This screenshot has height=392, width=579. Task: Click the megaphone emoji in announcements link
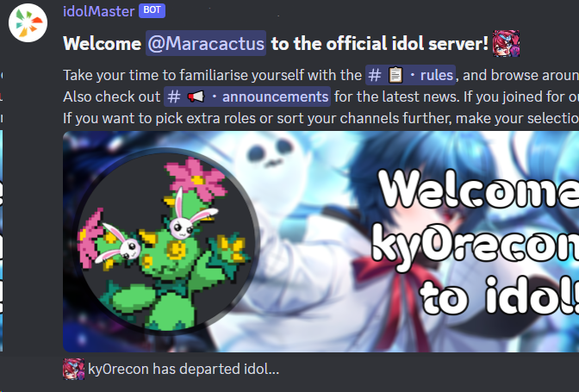(x=196, y=96)
